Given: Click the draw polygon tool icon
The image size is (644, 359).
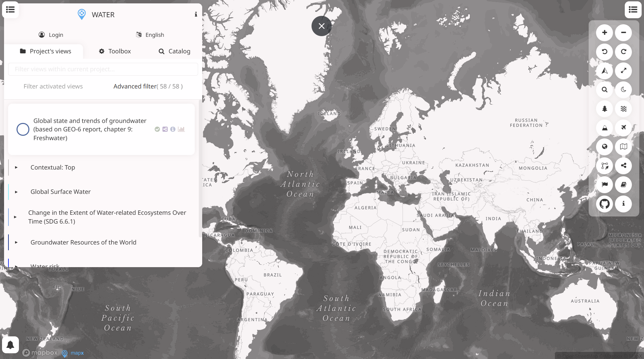Looking at the screenshot, I should [x=605, y=165].
